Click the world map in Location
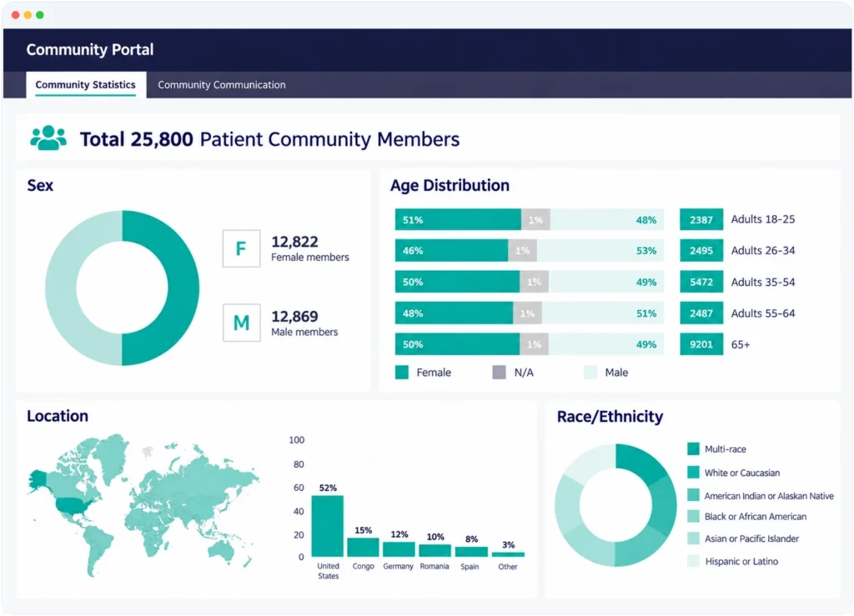The width and height of the screenshot is (854, 616). coord(143,503)
